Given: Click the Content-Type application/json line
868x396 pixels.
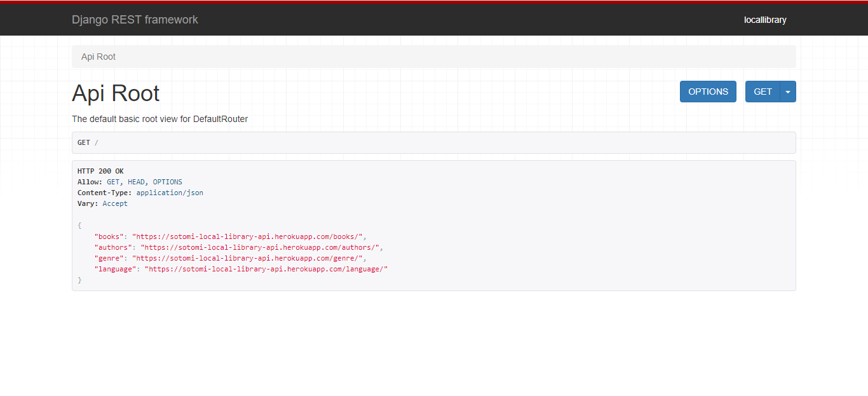Looking at the screenshot, I should tap(140, 193).
